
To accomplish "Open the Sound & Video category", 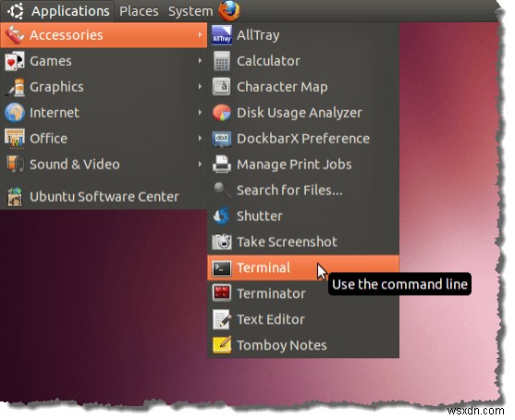I will pyautogui.click(x=104, y=164).
